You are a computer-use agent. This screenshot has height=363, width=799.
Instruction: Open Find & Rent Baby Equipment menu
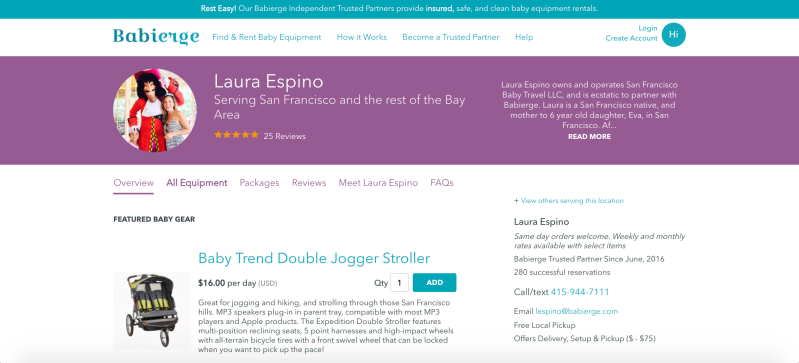point(267,37)
